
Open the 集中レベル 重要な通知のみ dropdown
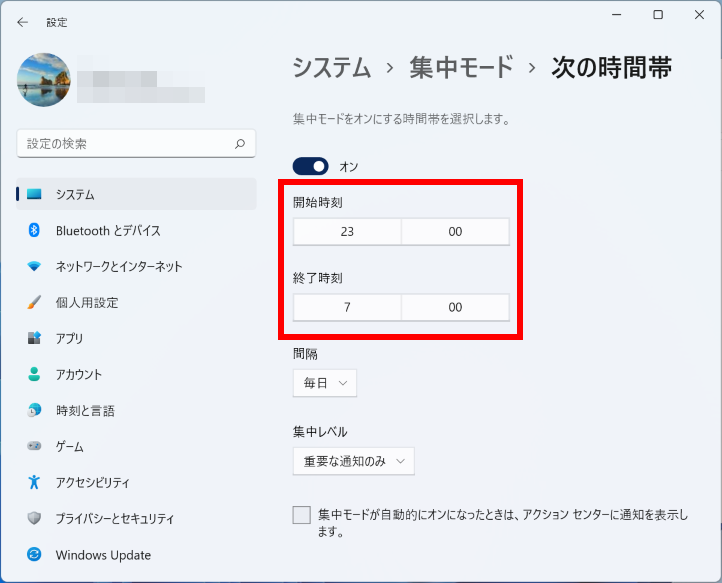click(x=354, y=461)
